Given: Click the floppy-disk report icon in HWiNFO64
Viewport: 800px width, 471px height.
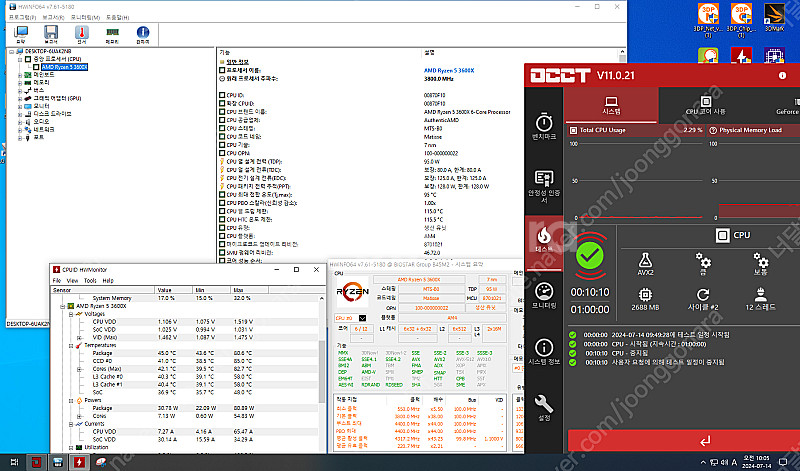Looking at the screenshot, I should point(51,34).
